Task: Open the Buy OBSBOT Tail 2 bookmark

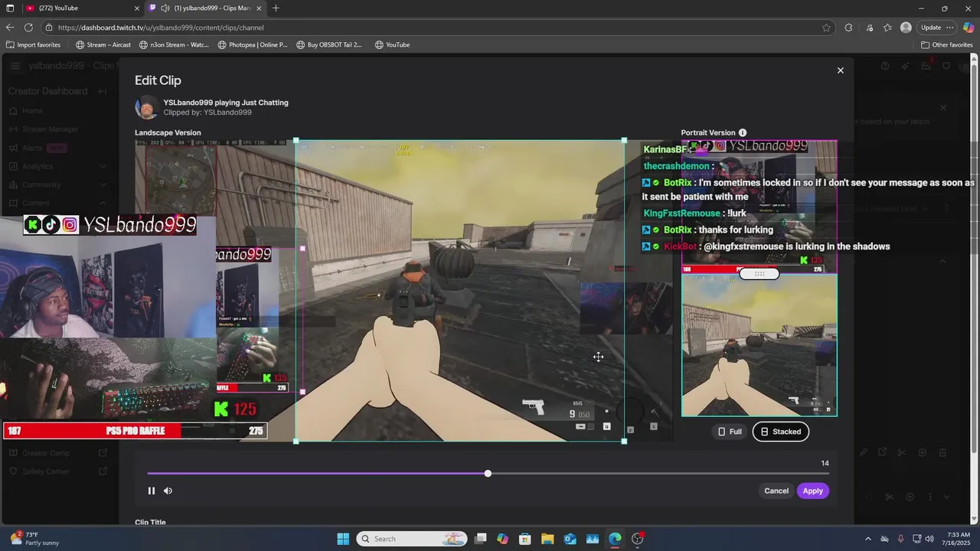Action: click(x=329, y=45)
